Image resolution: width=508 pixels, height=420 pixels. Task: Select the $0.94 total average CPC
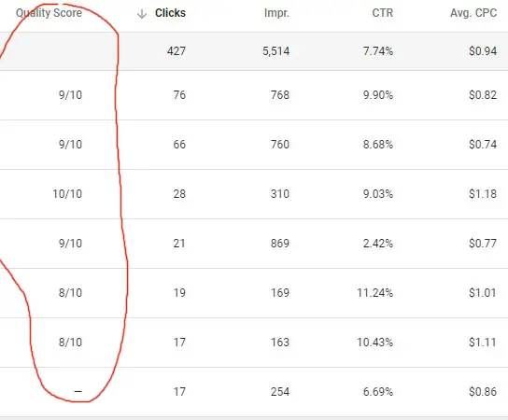click(483, 50)
